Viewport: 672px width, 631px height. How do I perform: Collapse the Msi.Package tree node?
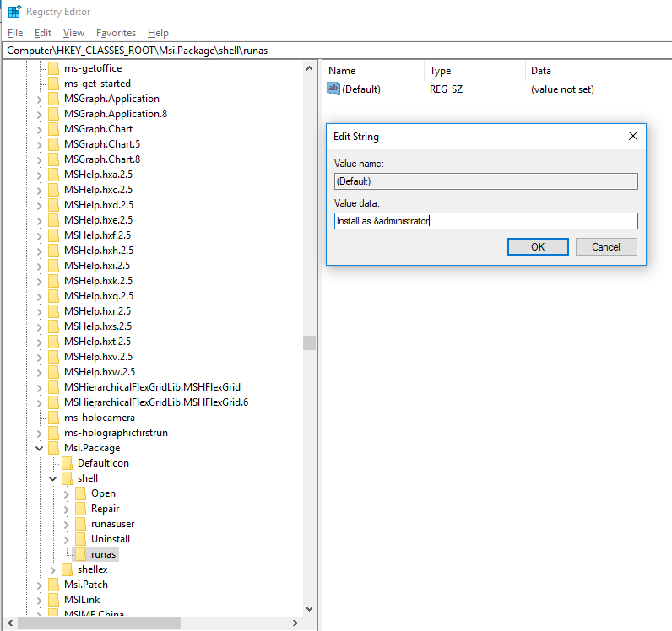point(40,448)
